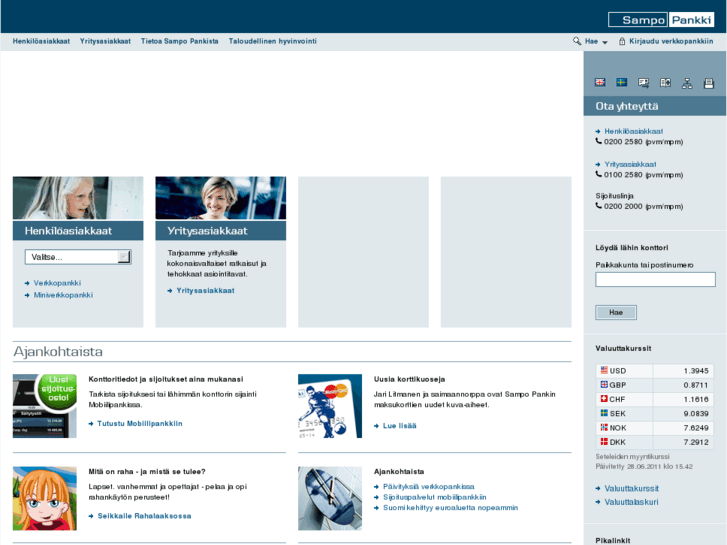The image size is (727, 545).
Task: Click the Uusi sijoitusostol mobile thumbnail
Action: click(45, 406)
